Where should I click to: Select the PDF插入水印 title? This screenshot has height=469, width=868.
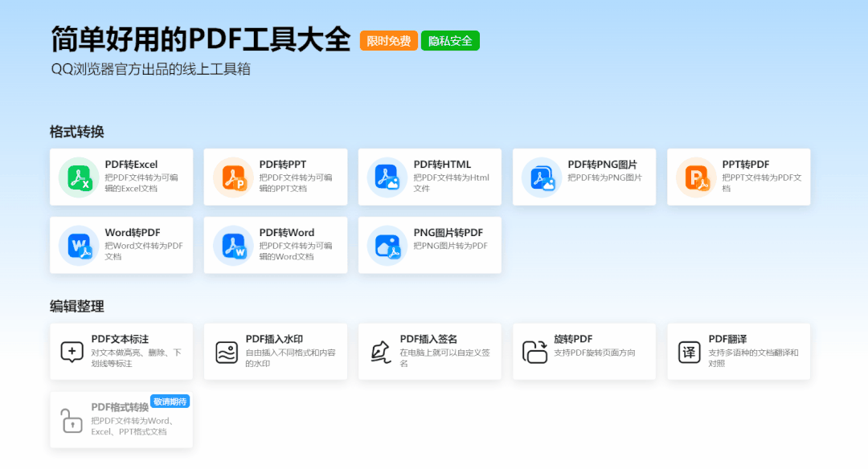click(x=274, y=339)
